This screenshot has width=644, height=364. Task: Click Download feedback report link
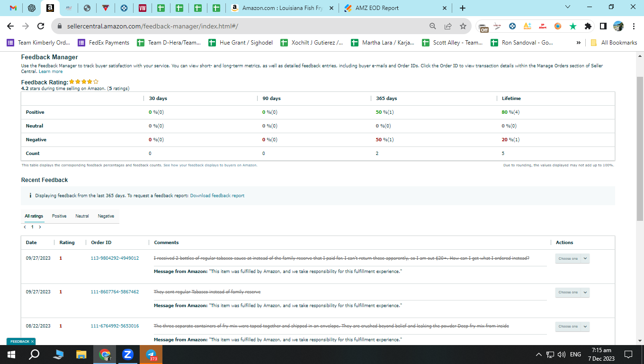[217, 195]
